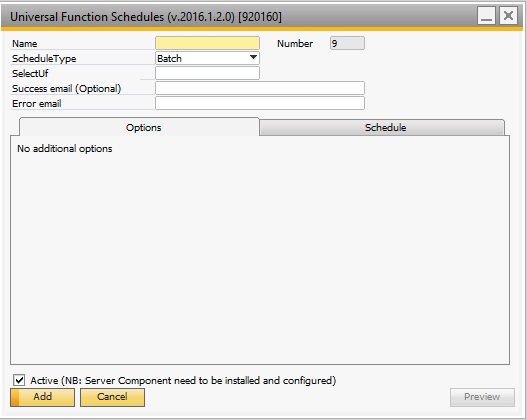The image size is (527, 420).
Task: Click the No additional options text
Action: pyautogui.click(x=65, y=149)
